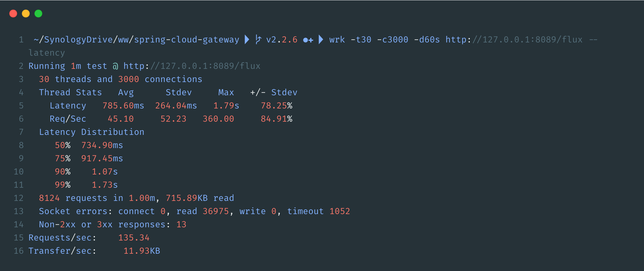Click the first prompt arrow after gateway path

click(247, 40)
